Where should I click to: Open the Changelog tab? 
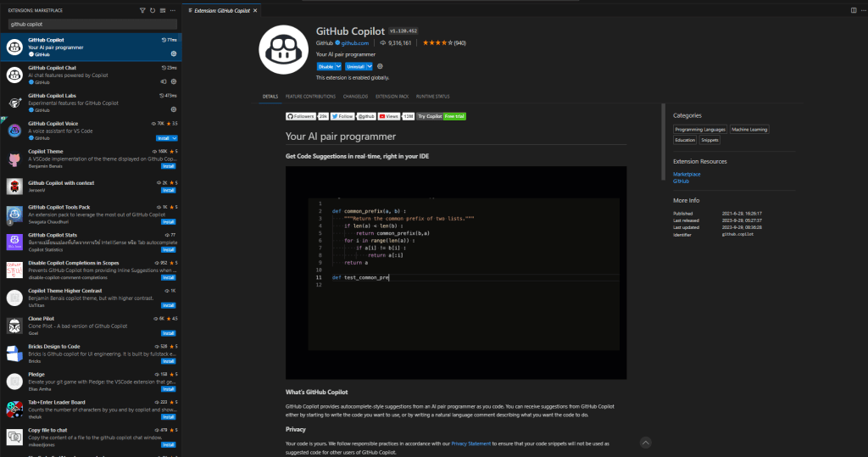(355, 97)
